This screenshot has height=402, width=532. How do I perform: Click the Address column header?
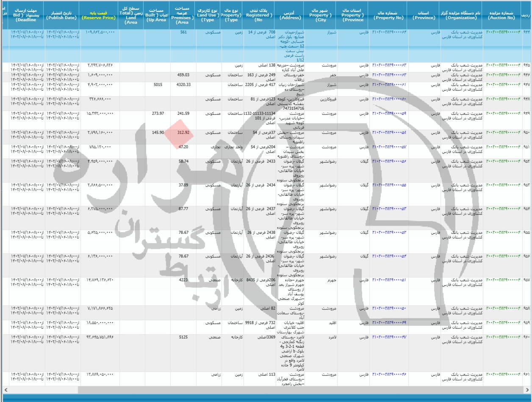pyautogui.click(x=290, y=15)
